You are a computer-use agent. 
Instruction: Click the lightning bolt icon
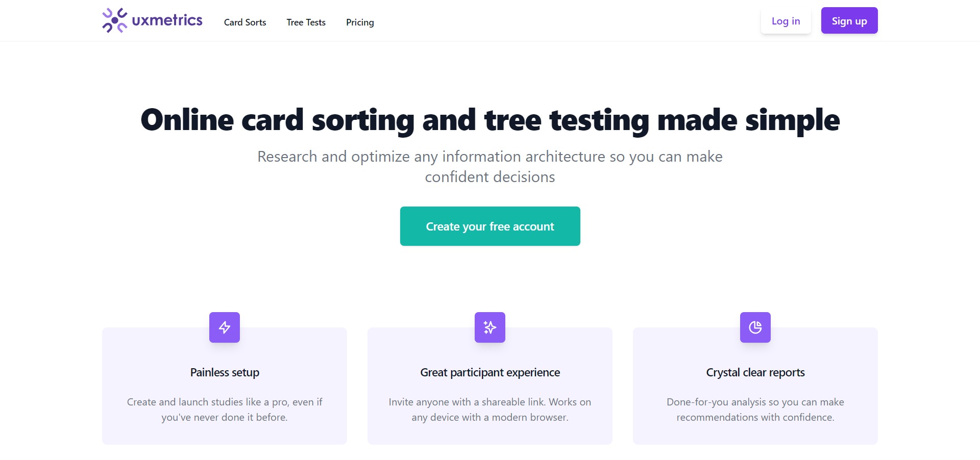(225, 327)
